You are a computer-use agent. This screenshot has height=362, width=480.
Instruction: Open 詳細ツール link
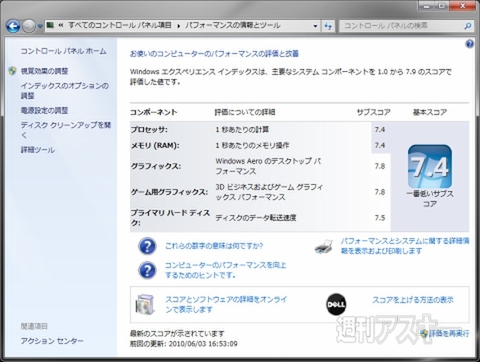click(38, 150)
